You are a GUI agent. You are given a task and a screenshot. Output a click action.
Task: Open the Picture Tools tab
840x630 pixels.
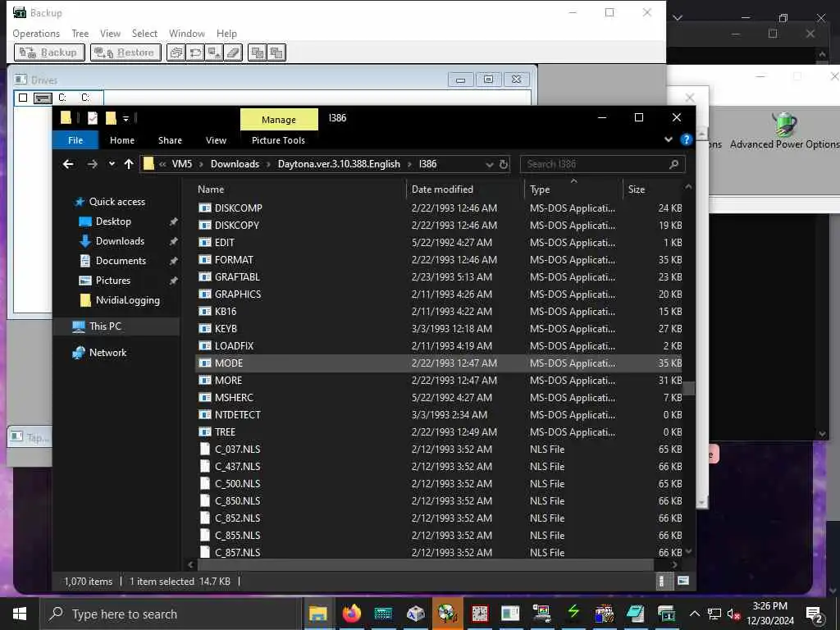pyautogui.click(x=278, y=140)
